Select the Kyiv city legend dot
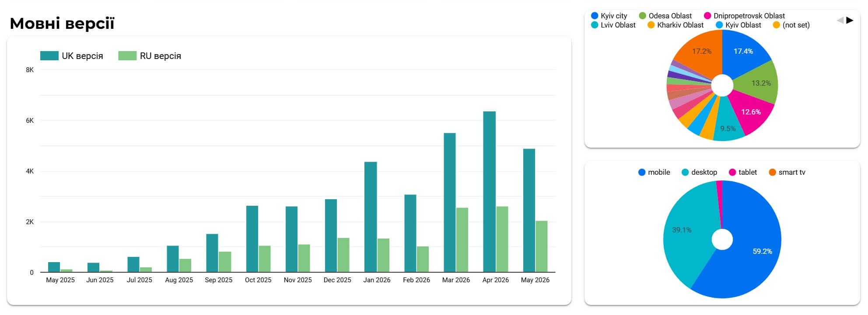This screenshot has width=868, height=315. [x=595, y=16]
